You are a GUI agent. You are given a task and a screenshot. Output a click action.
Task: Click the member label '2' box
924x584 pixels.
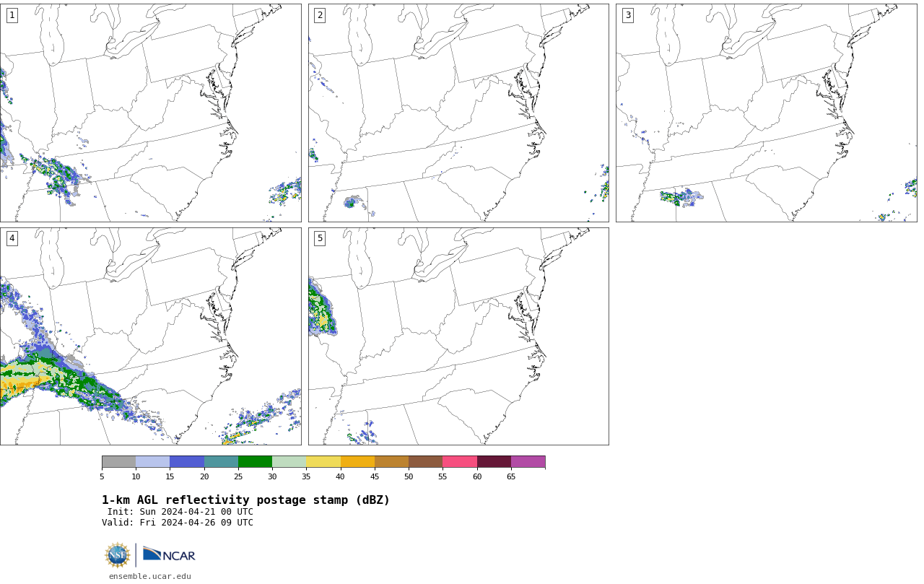(x=320, y=15)
